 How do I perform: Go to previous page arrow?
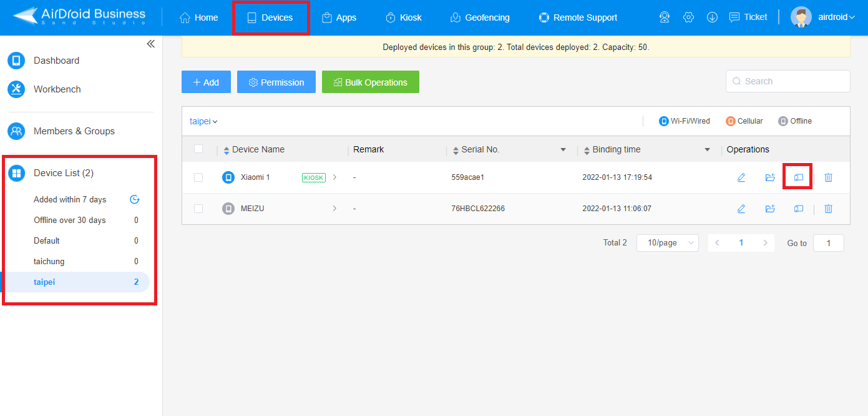[x=717, y=243]
